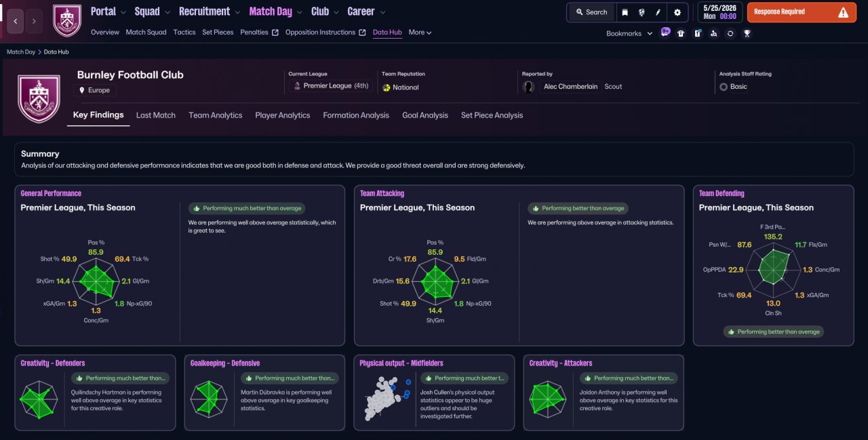Screen dimensions: 868x440
Task: Expand the Club menu
Action: [x=325, y=12]
